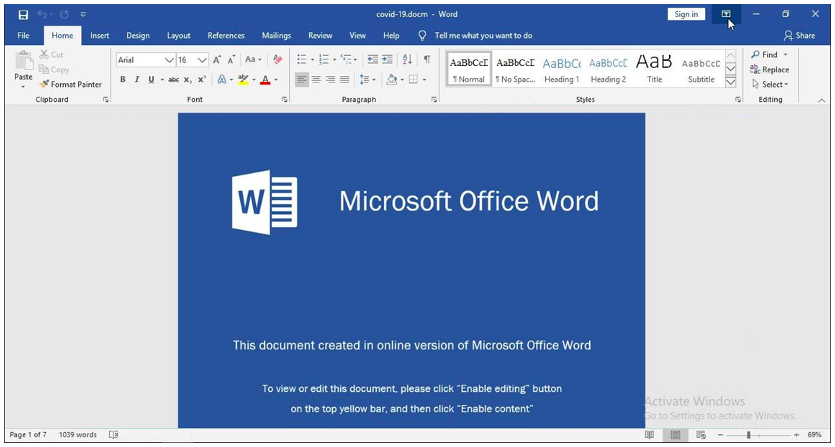Toggle Bold formatting
The width and height of the screenshot is (835, 447).
(x=123, y=79)
